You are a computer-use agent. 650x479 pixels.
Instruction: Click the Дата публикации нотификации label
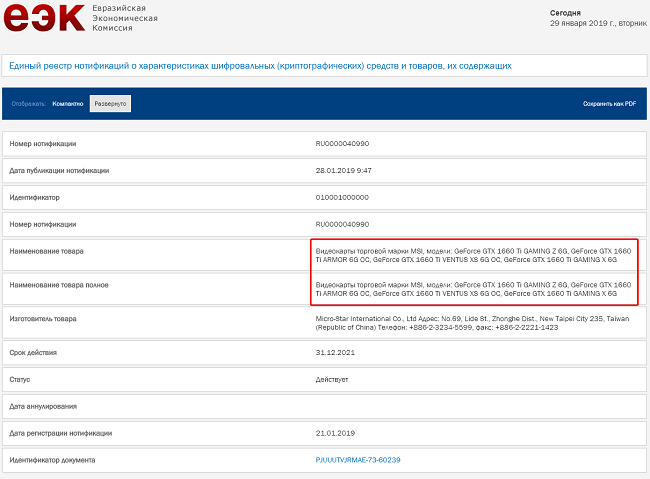(59, 170)
